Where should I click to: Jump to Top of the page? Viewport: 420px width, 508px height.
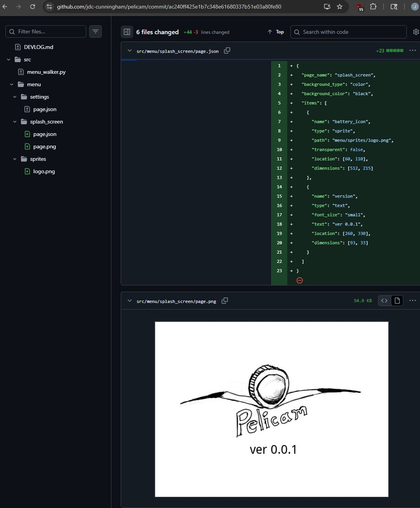276,32
